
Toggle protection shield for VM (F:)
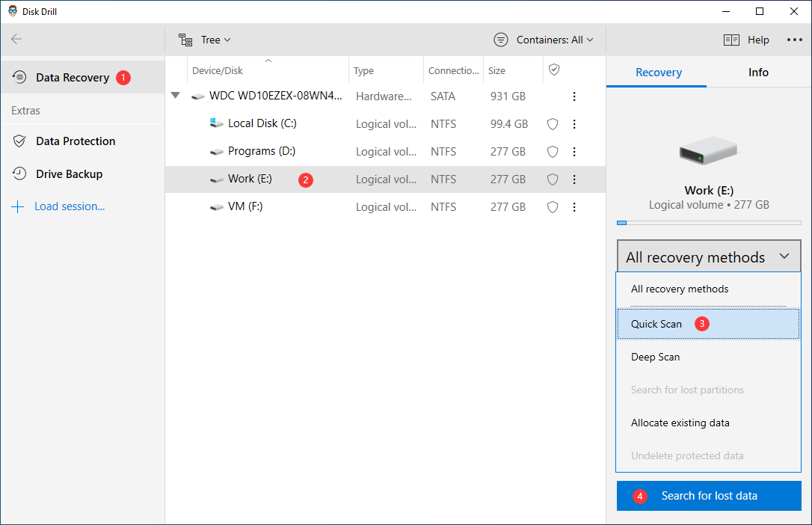(x=553, y=207)
